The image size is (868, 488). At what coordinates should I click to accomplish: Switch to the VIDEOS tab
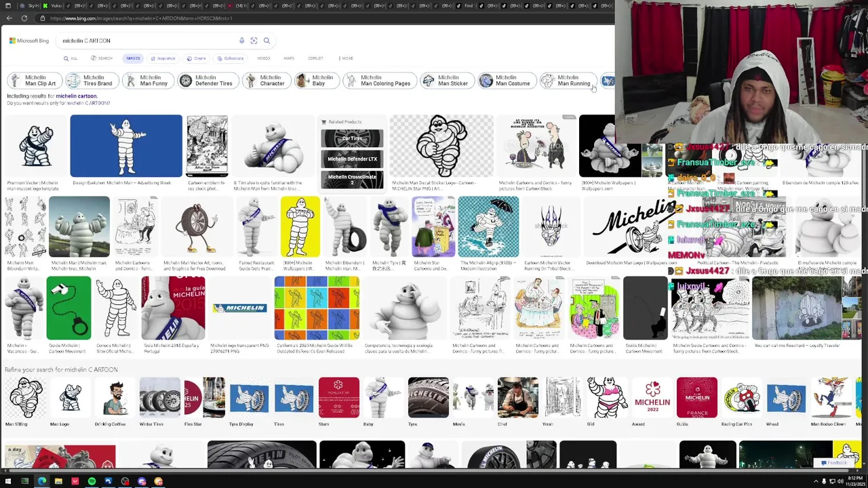coord(263,58)
